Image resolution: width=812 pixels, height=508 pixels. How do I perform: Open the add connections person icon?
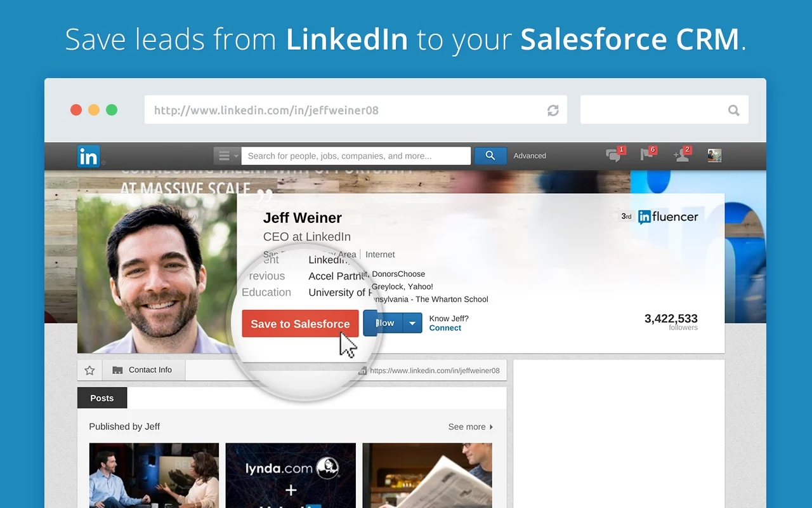(682, 155)
